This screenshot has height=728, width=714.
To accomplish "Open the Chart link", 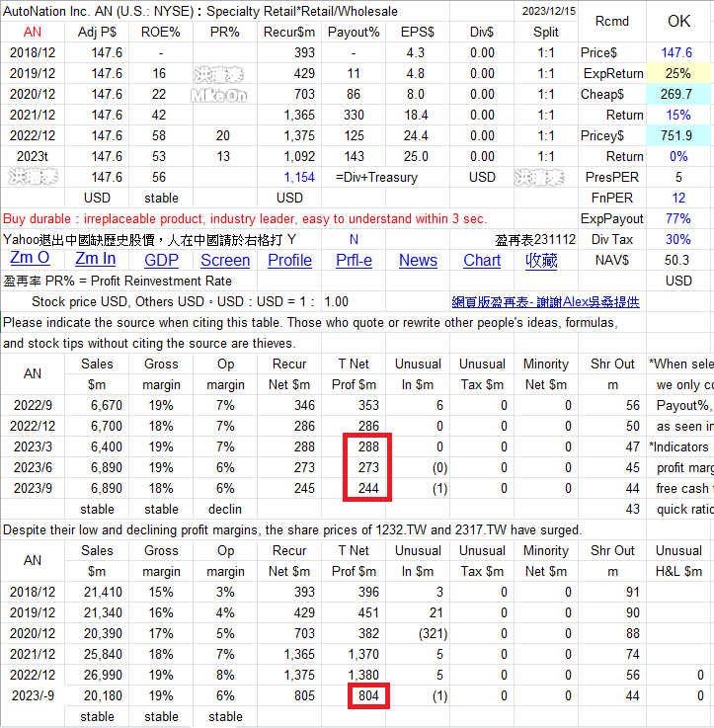I will click(x=482, y=260).
